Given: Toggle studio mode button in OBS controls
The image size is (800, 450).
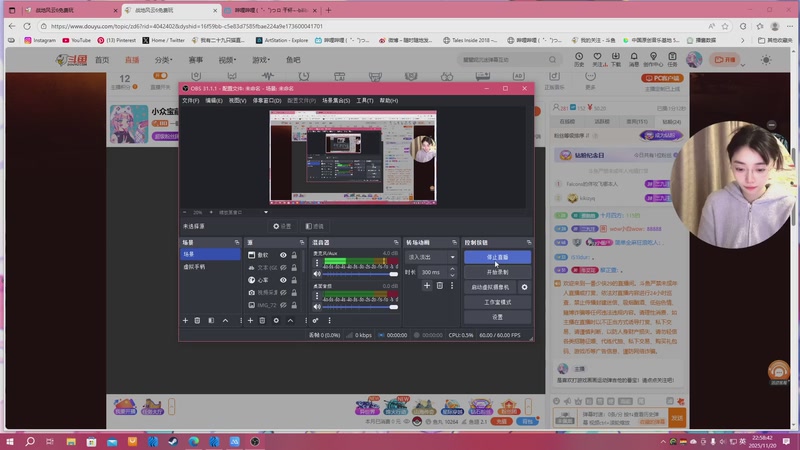Looking at the screenshot, I should (x=497, y=302).
